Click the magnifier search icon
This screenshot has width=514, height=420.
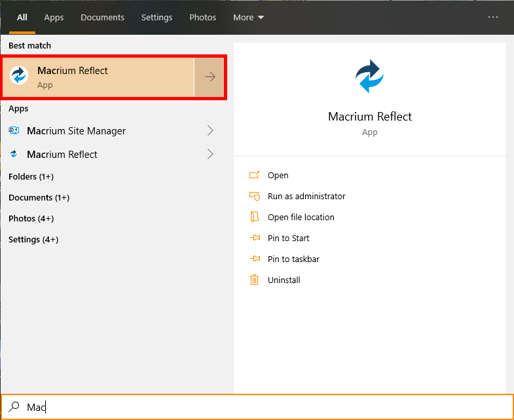pyautogui.click(x=14, y=407)
